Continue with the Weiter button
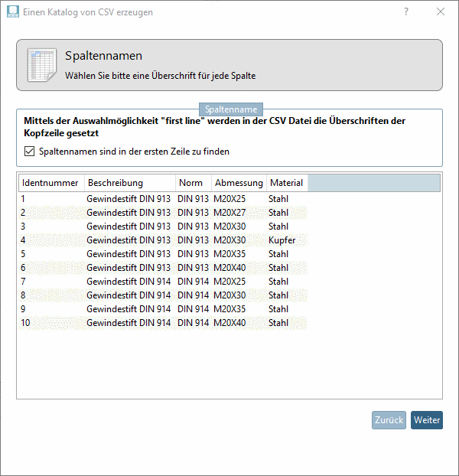Screen dimensions: 459x476 (x=427, y=420)
